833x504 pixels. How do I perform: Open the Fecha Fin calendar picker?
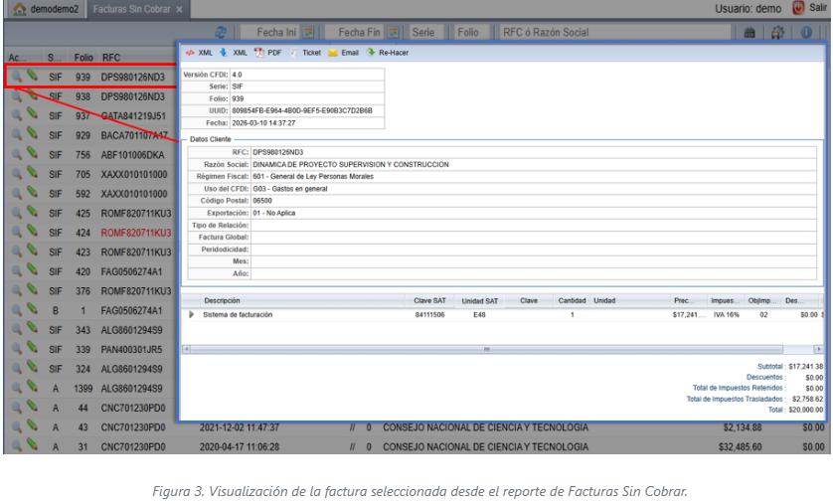(393, 33)
